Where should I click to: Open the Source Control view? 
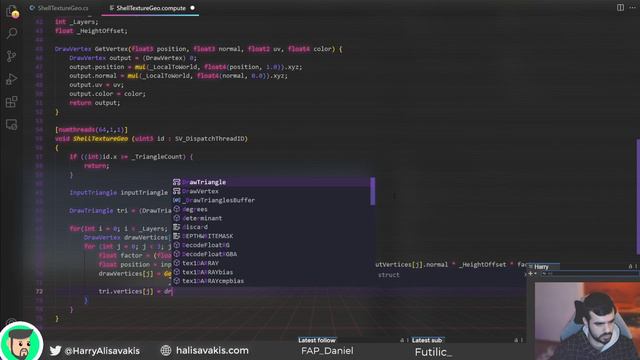12,56
